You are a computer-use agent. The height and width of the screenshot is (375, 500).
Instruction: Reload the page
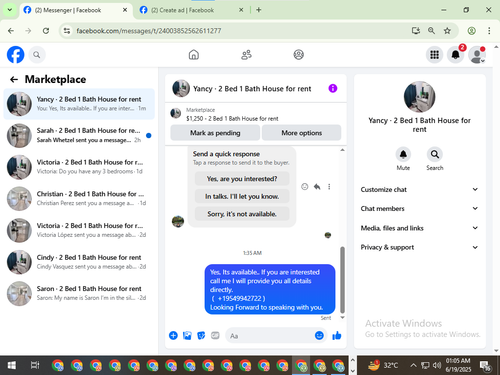click(x=46, y=31)
